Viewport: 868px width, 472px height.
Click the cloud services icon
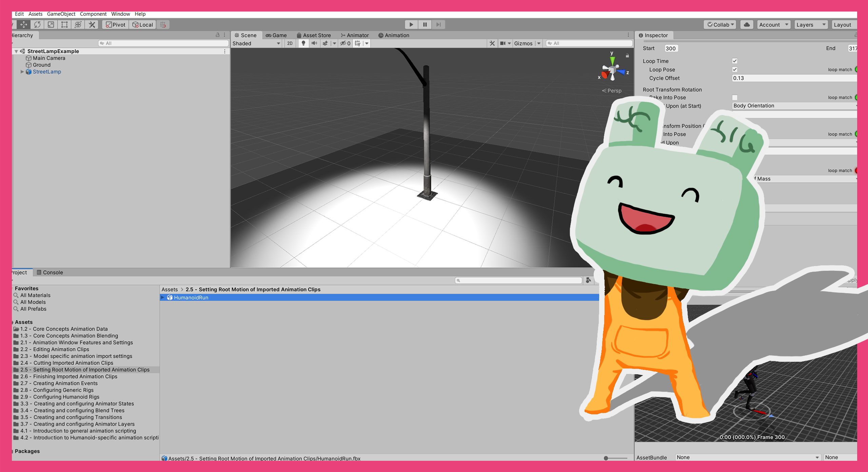(x=747, y=24)
